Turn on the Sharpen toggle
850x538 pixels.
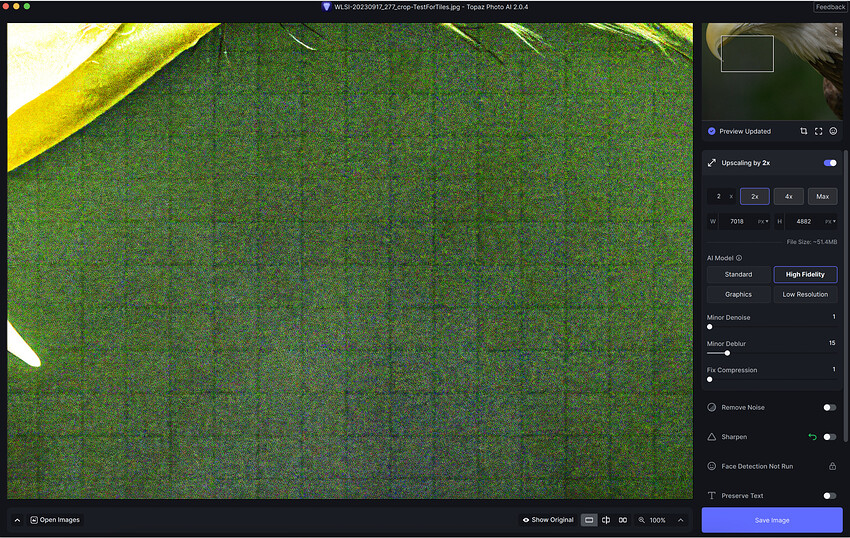829,437
